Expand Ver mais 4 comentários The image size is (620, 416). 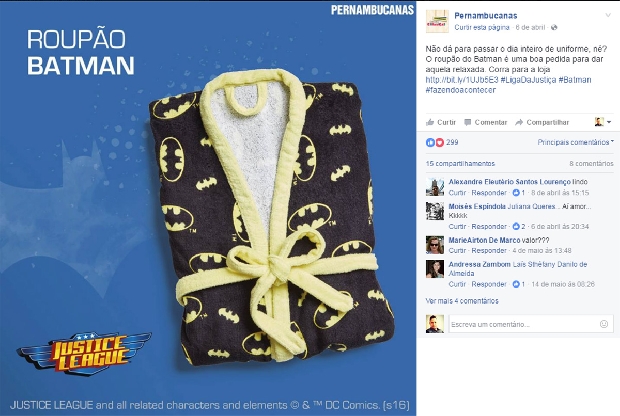point(462,301)
